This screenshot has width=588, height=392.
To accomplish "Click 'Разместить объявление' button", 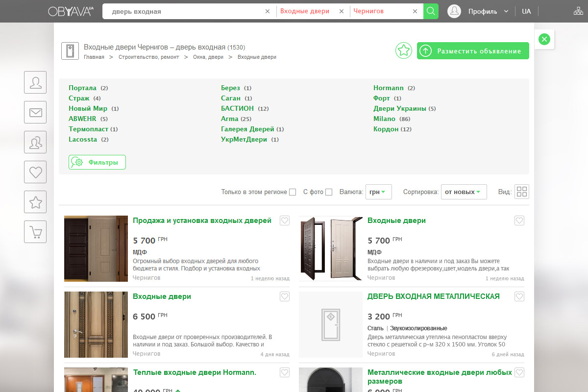I will (473, 51).
